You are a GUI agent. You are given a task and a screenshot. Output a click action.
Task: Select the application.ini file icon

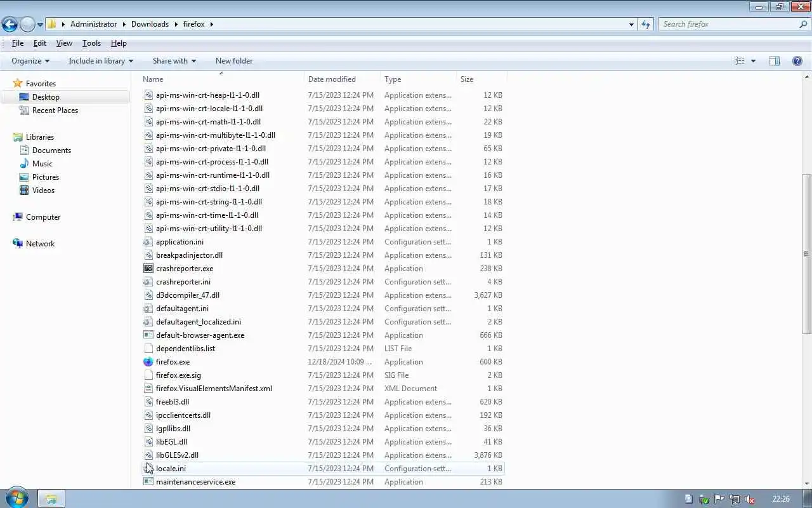[x=148, y=242]
